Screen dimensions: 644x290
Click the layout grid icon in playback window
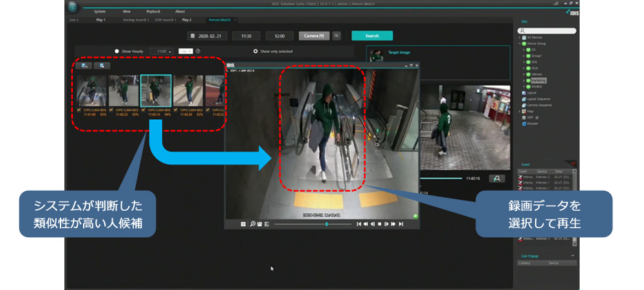(243, 224)
